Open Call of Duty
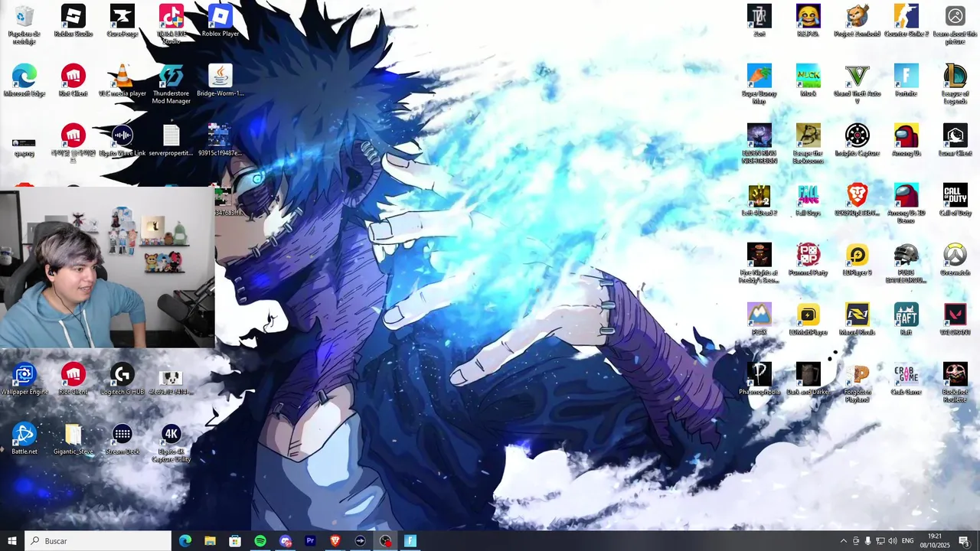 coord(955,200)
